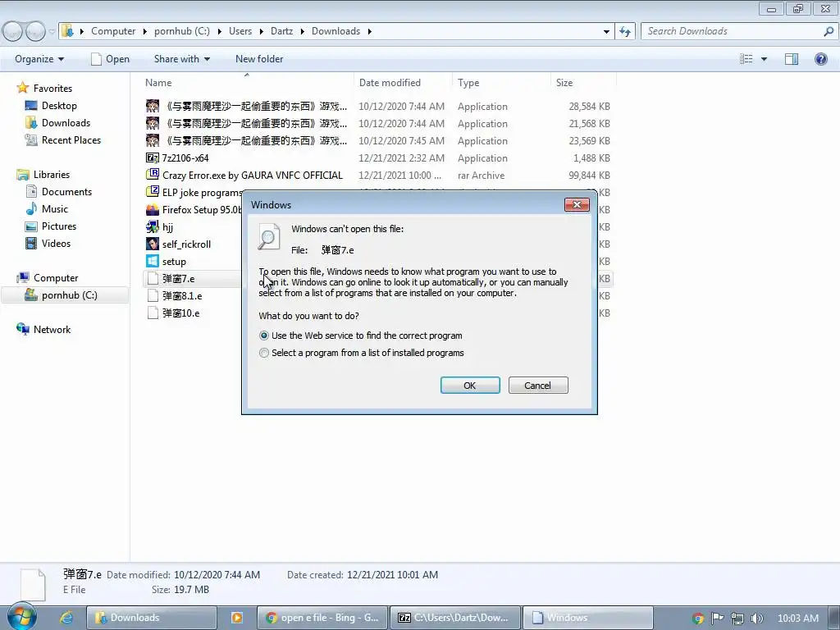Image resolution: width=840 pixels, height=630 pixels.
Task: Open the media player taskbar icon
Action: click(x=236, y=618)
